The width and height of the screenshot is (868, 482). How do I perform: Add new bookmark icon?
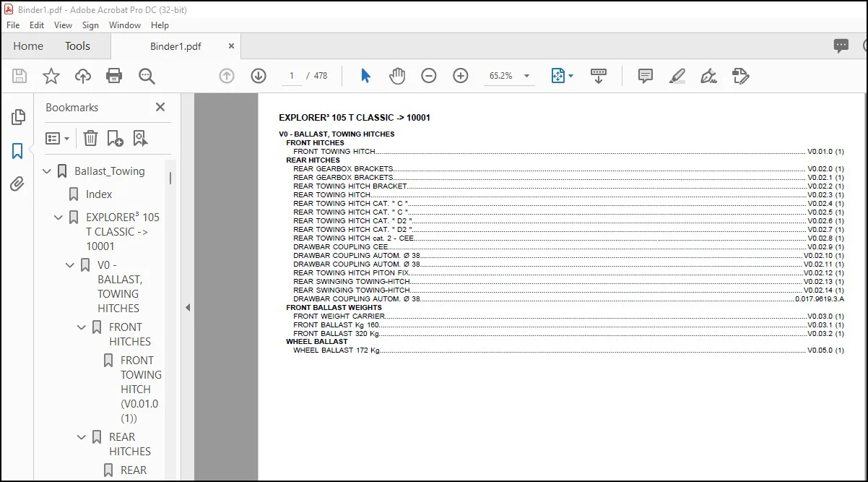pyautogui.click(x=115, y=138)
